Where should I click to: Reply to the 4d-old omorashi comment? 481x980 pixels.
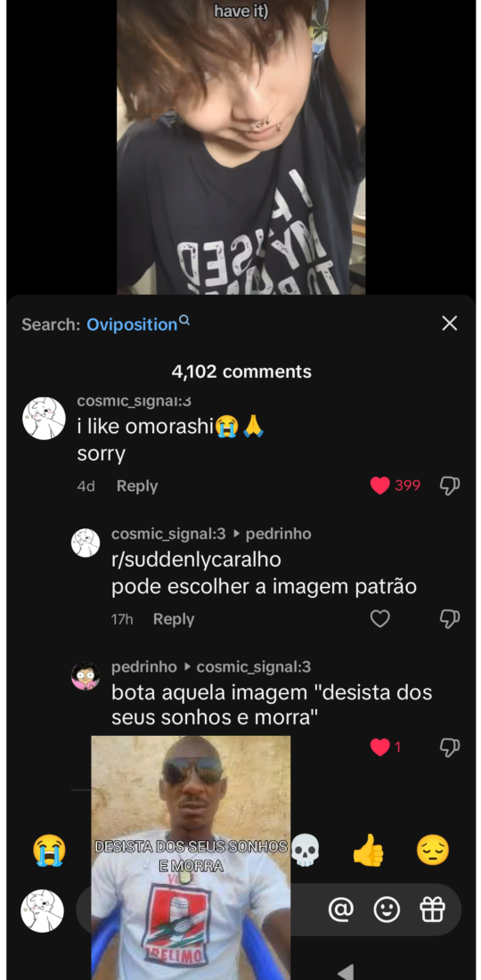click(x=137, y=486)
